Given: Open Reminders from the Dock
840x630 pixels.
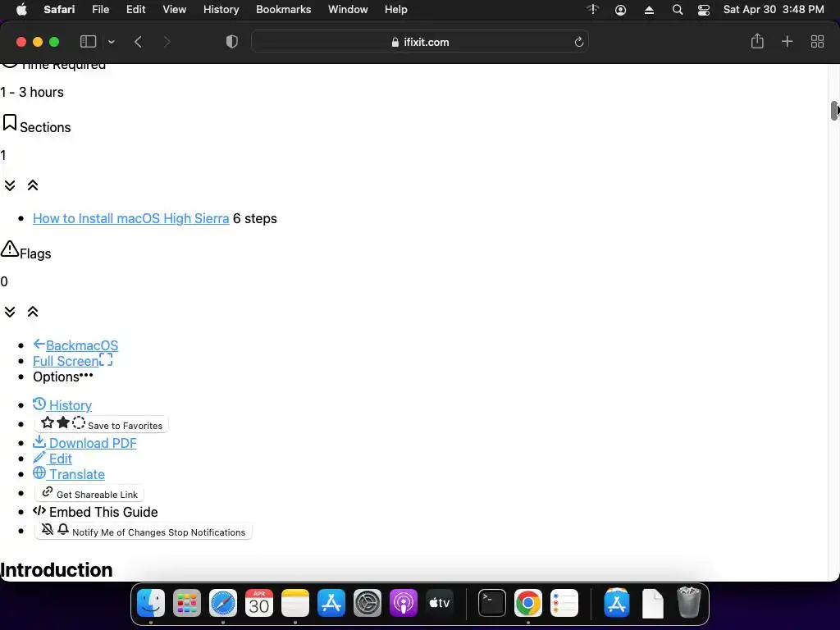Looking at the screenshot, I should click(x=564, y=603).
